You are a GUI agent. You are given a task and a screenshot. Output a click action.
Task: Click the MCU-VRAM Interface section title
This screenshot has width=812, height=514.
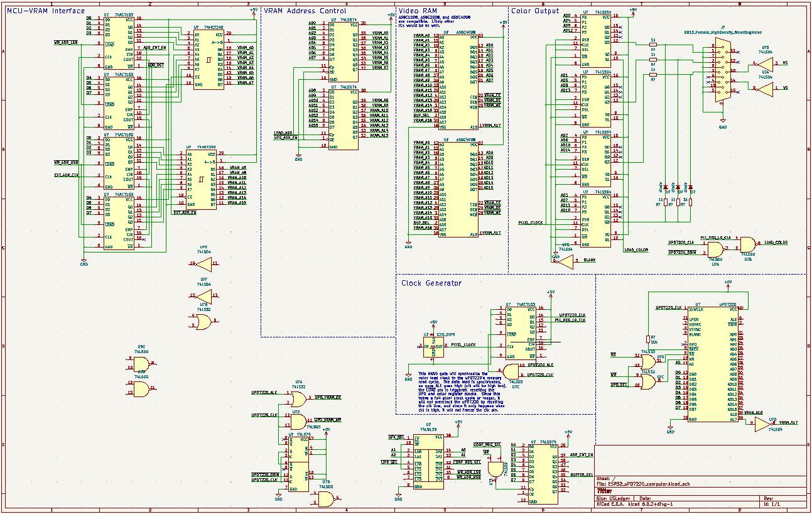click(x=46, y=11)
